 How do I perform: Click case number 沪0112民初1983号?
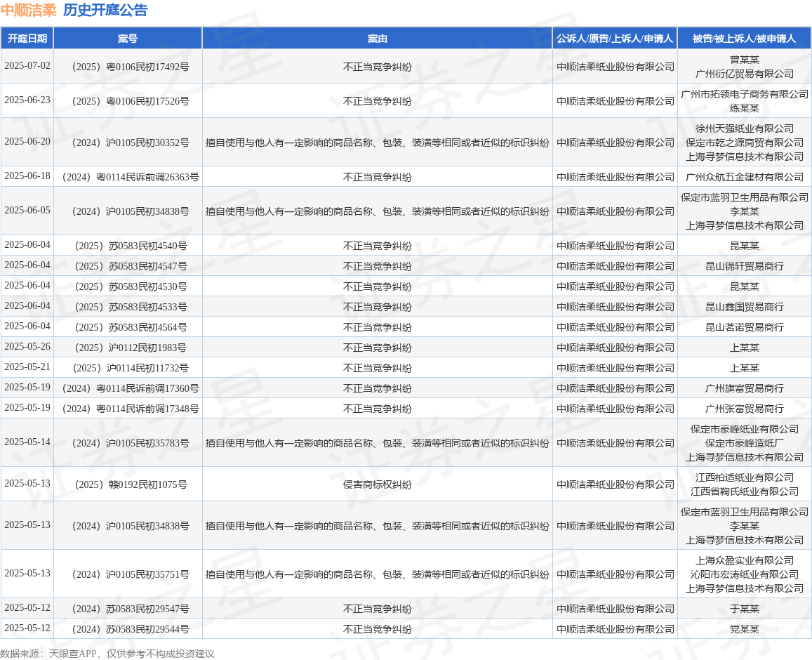[131, 347]
